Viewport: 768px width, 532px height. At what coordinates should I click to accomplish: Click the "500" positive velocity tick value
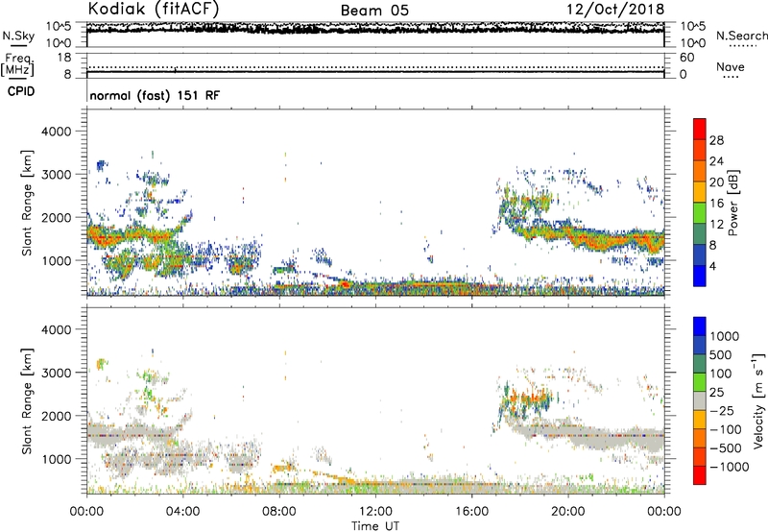click(x=720, y=355)
